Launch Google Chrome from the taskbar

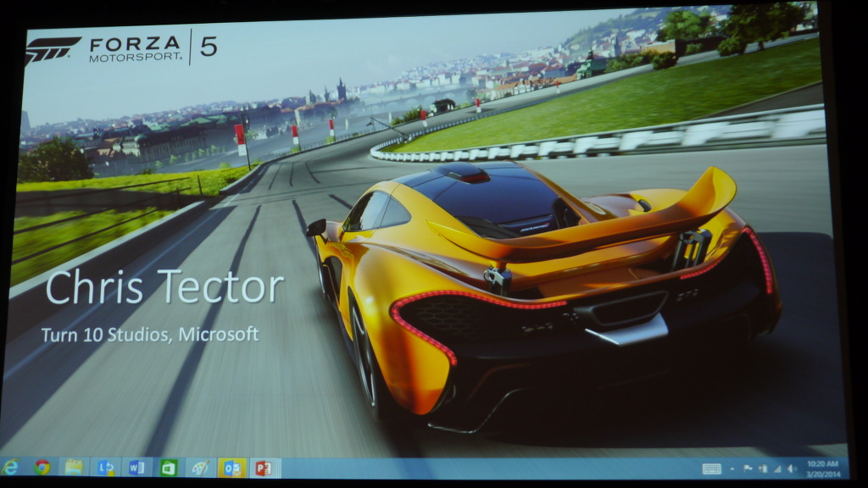pos(42,468)
